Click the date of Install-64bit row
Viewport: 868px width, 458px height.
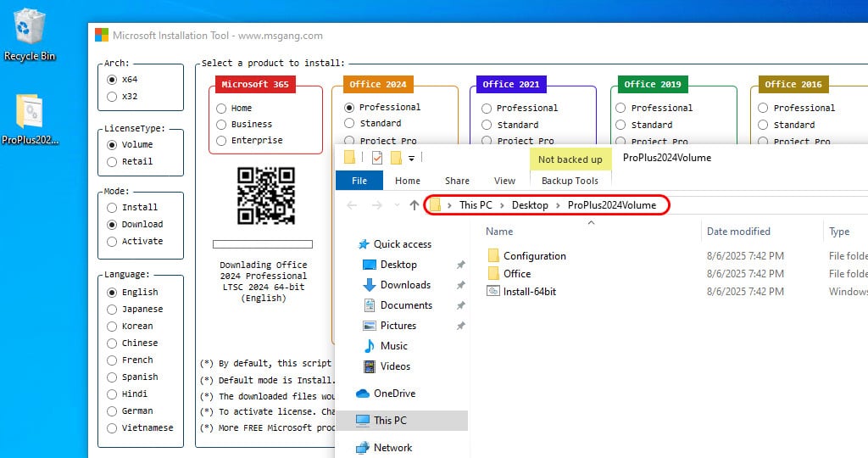745,291
